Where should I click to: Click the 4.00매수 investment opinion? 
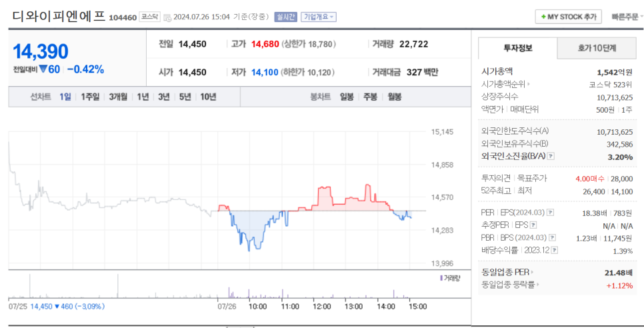pyautogui.click(x=590, y=179)
